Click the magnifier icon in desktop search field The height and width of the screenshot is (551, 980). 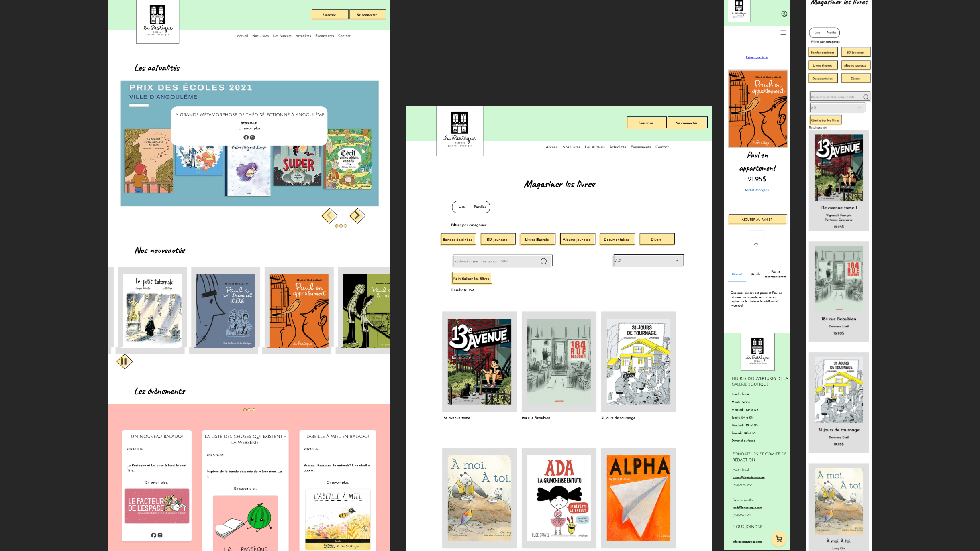coord(544,262)
